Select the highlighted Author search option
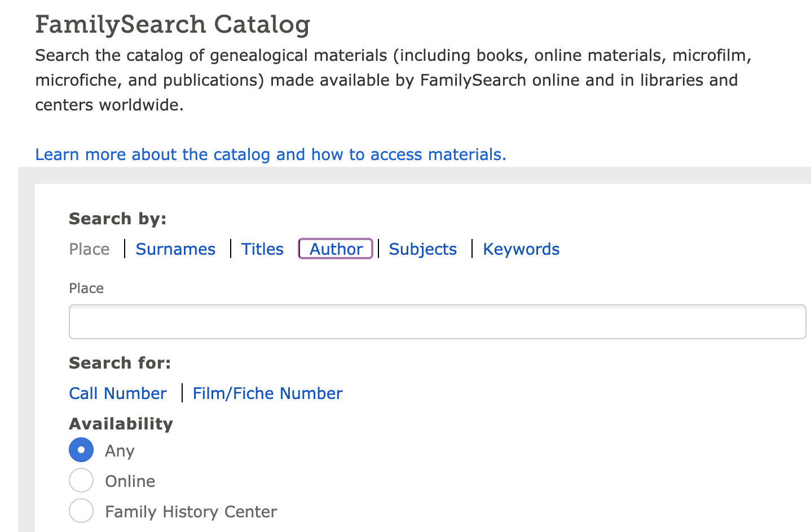This screenshot has width=811, height=532. [336, 249]
